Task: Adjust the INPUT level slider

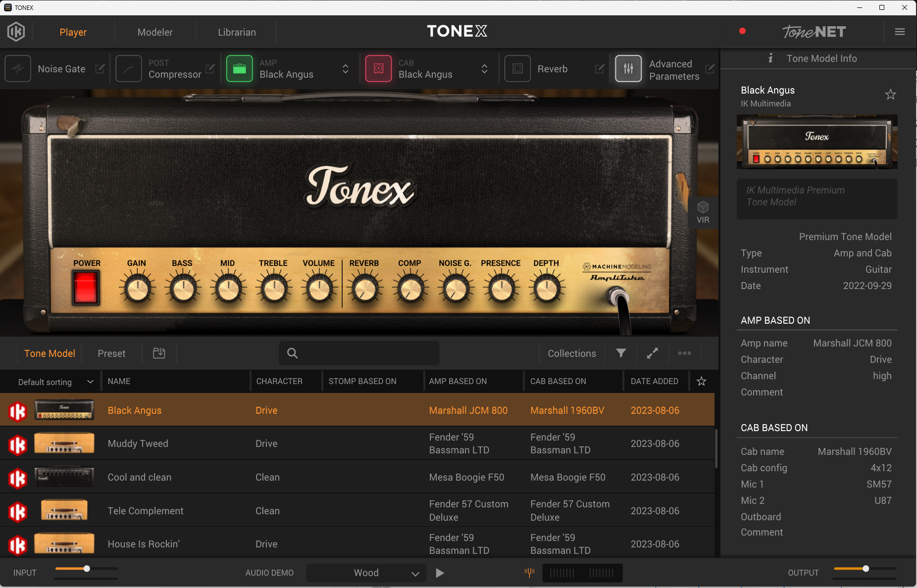Action: 86,569
